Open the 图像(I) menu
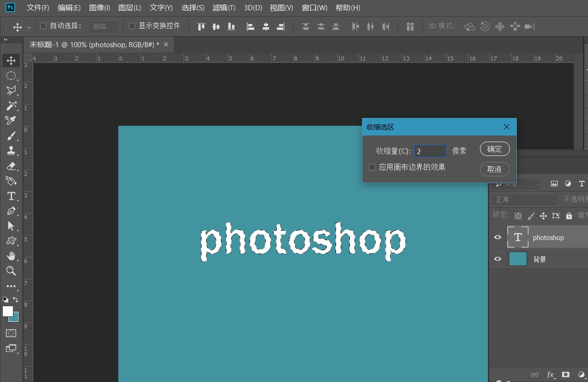 99,8
